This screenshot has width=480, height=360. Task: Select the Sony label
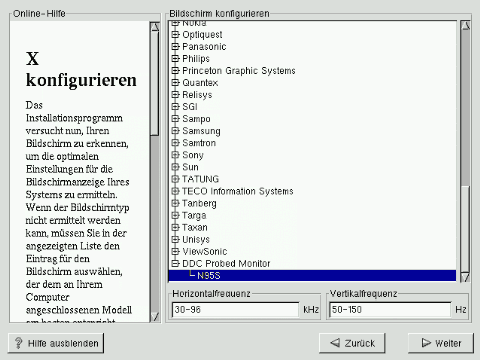(x=193, y=155)
